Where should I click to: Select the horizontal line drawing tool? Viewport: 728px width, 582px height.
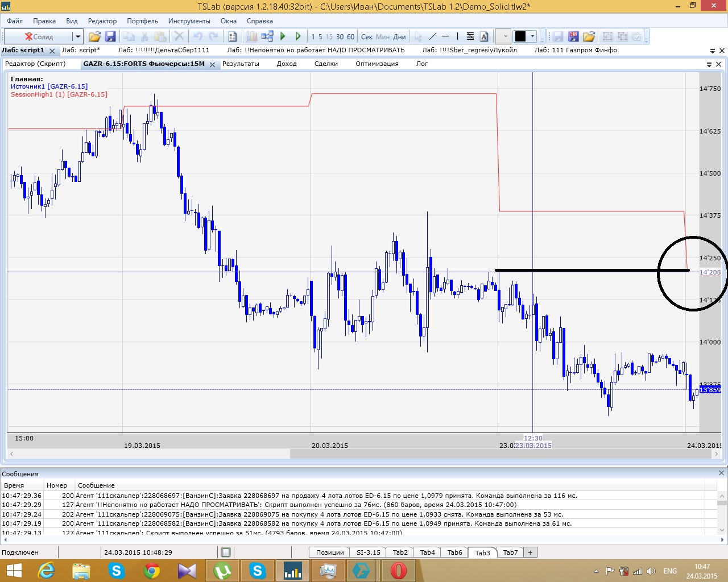445,36
